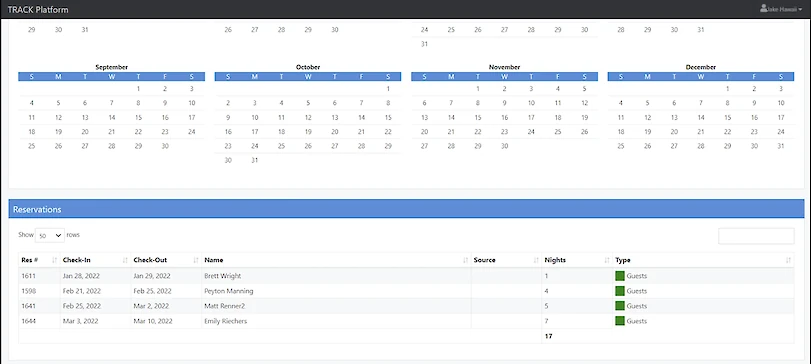Select November 30 on the calendar
The image size is (811, 364).
pyautogui.click(x=504, y=146)
